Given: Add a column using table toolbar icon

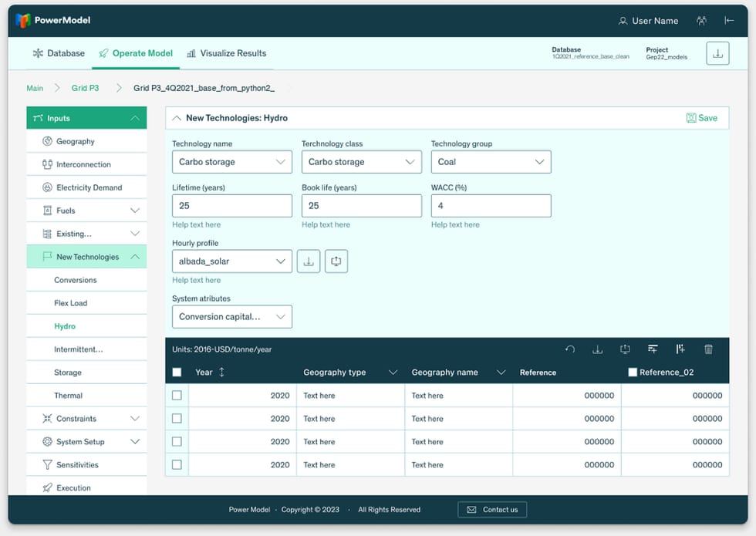Looking at the screenshot, I should tap(680, 349).
